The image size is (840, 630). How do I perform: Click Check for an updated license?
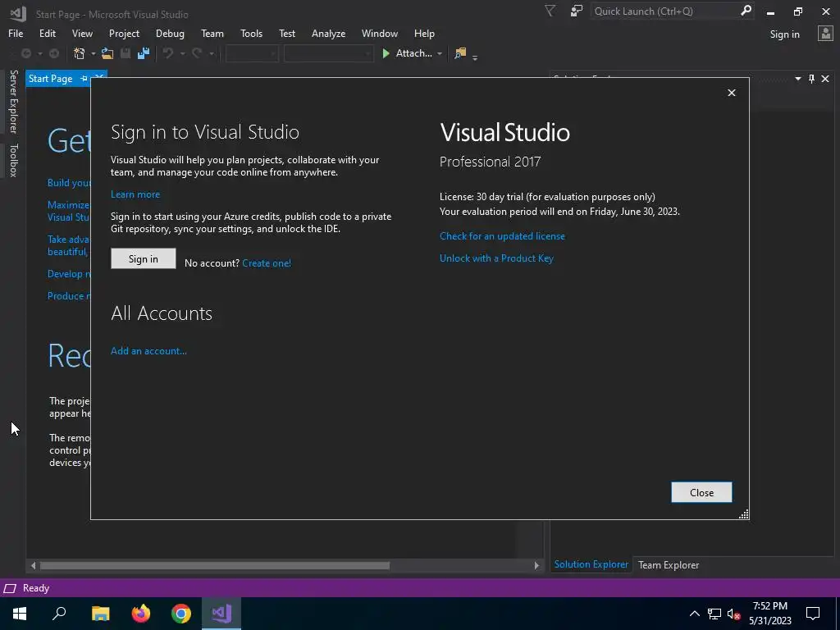502,236
